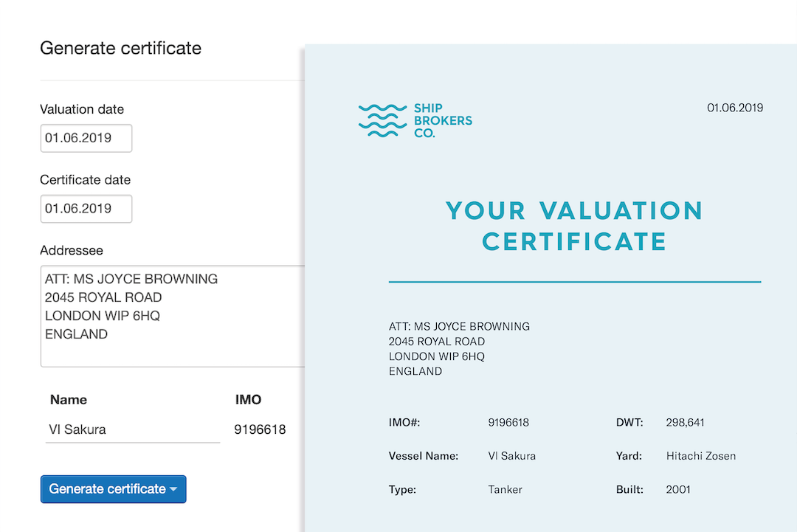Click the Valuation date label
This screenshot has height=532, width=797.
click(x=82, y=109)
